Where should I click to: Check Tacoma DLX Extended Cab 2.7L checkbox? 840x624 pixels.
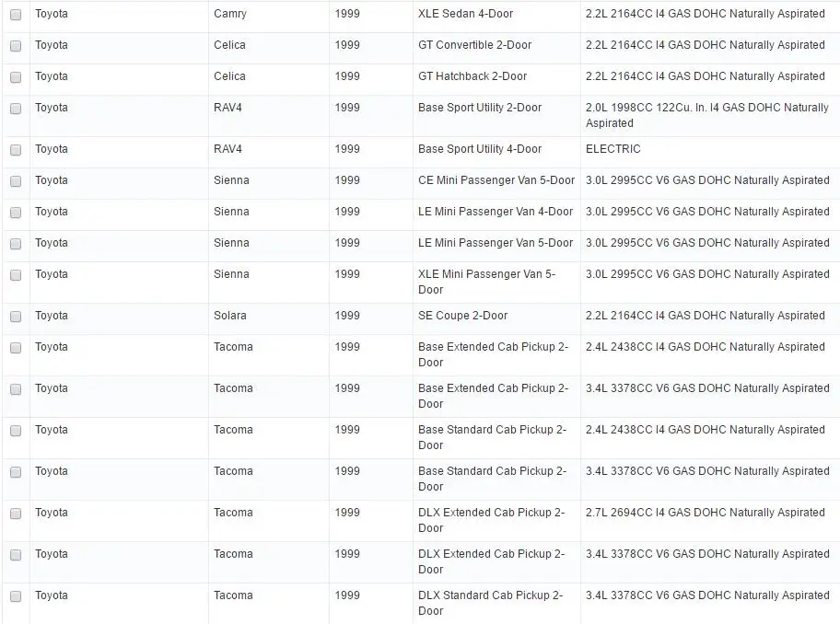pyautogui.click(x=16, y=514)
